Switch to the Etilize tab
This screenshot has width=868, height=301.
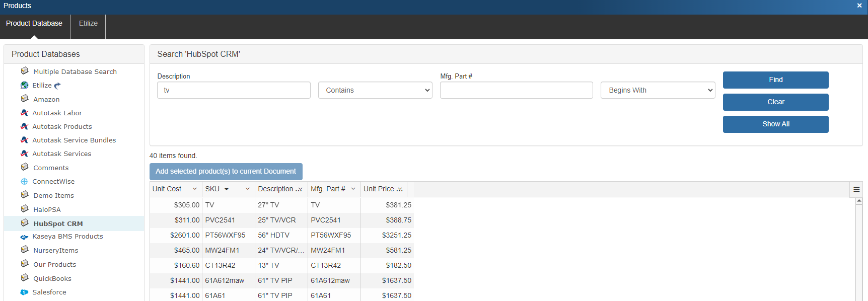88,23
